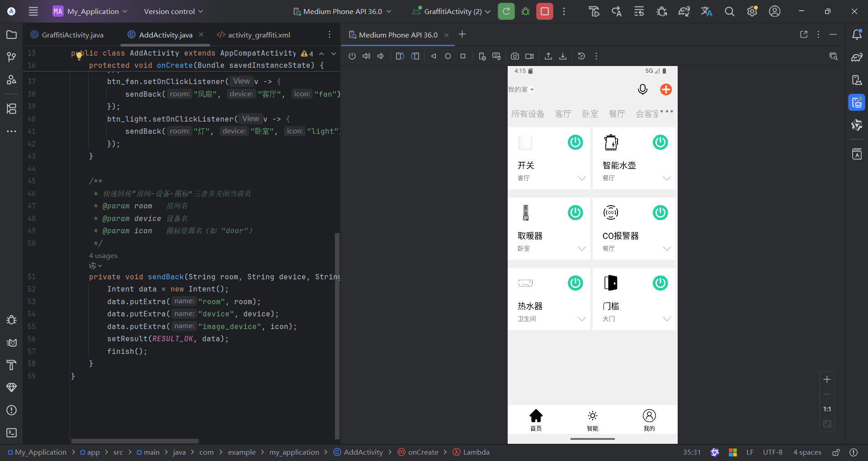Tap the microphone icon in the app

click(642, 89)
